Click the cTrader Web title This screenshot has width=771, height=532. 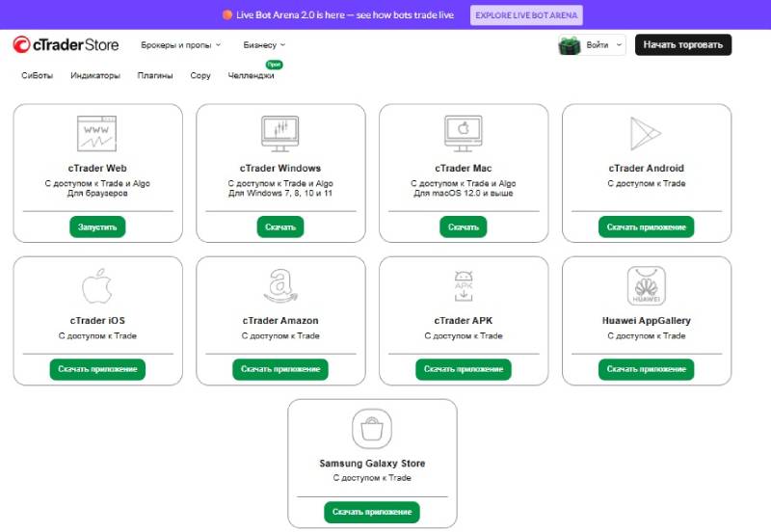97,168
